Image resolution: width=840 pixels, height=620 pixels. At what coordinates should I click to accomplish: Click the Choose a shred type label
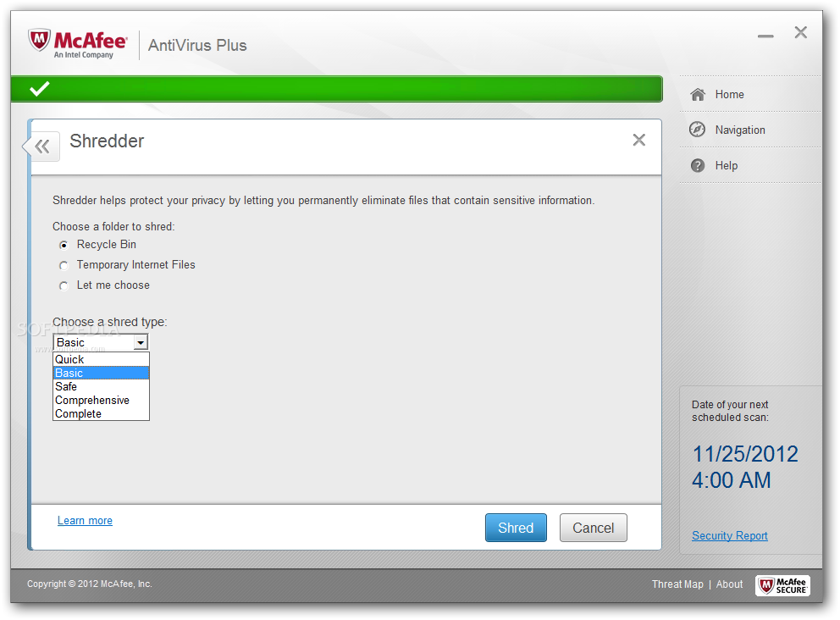coord(110,322)
